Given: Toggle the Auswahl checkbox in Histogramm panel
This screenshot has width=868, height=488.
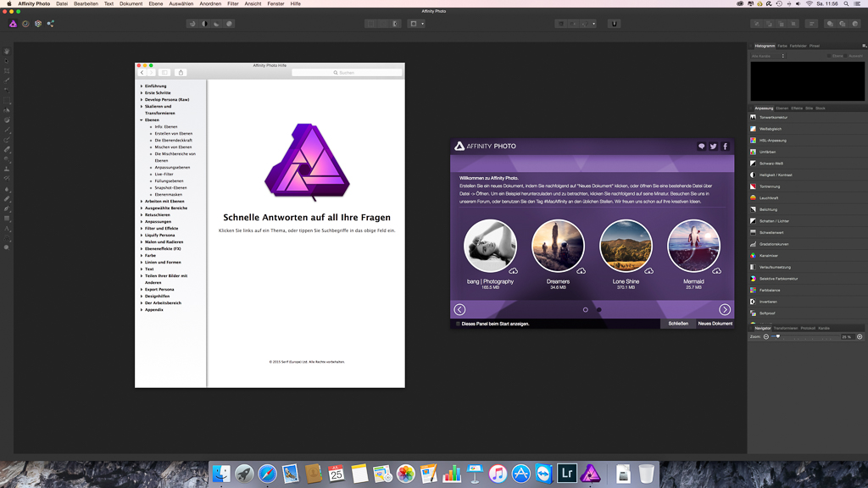Looking at the screenshot, I should click(846, 56).
